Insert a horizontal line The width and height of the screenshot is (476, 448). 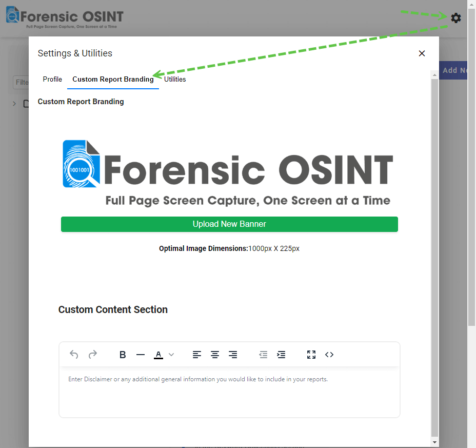click(140, 355)
